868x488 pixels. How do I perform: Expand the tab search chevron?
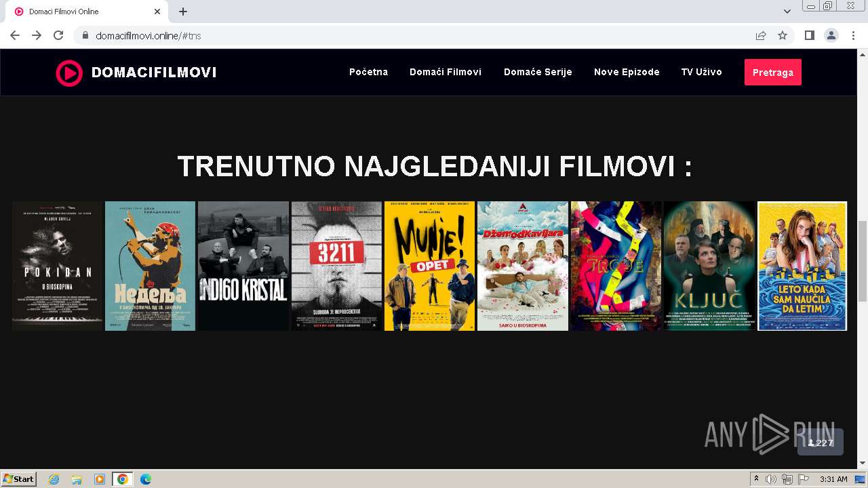click(787, 12)
